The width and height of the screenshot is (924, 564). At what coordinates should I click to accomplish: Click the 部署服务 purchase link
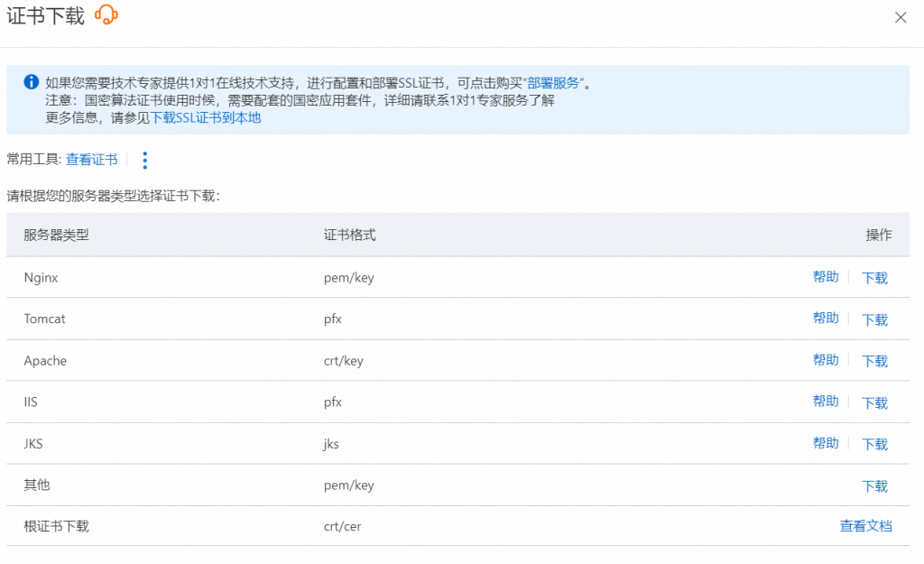[x=553, y=83]
